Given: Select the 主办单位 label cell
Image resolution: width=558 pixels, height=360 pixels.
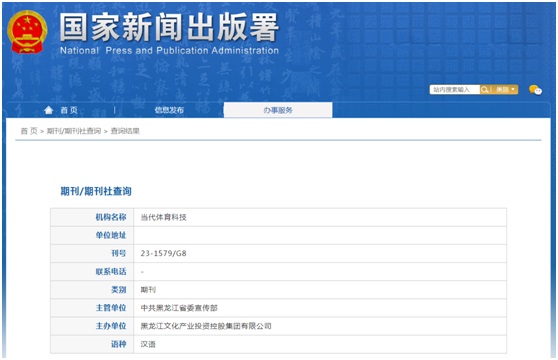Looking at the screenshot, I should click(92, 326).
